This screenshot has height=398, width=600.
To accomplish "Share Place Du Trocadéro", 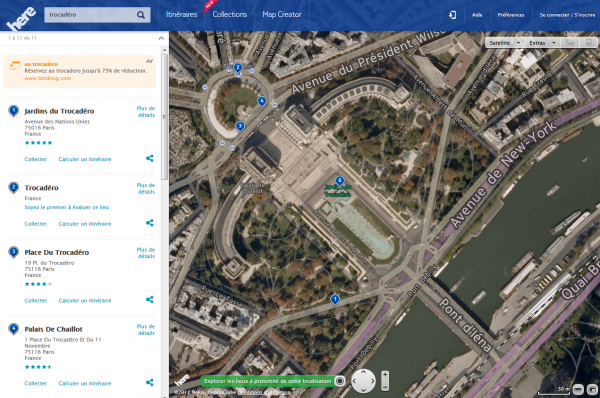I will click(150, 299).
